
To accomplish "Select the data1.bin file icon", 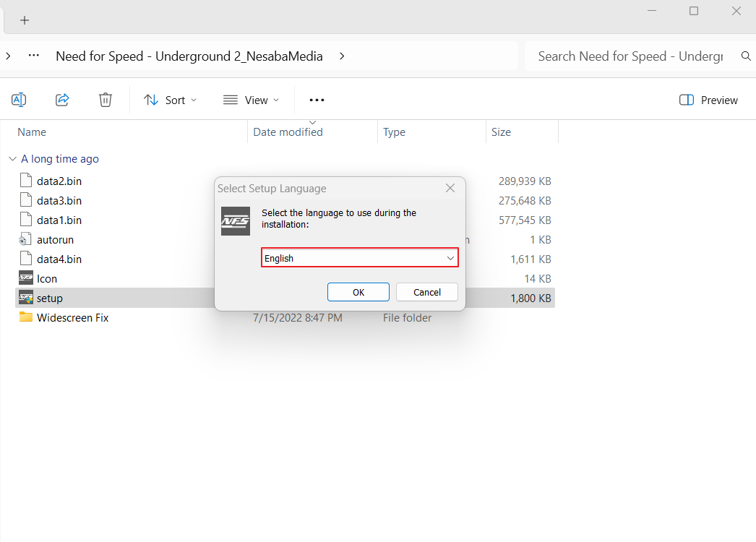I will pyautogui.click(x=25, y=220).
